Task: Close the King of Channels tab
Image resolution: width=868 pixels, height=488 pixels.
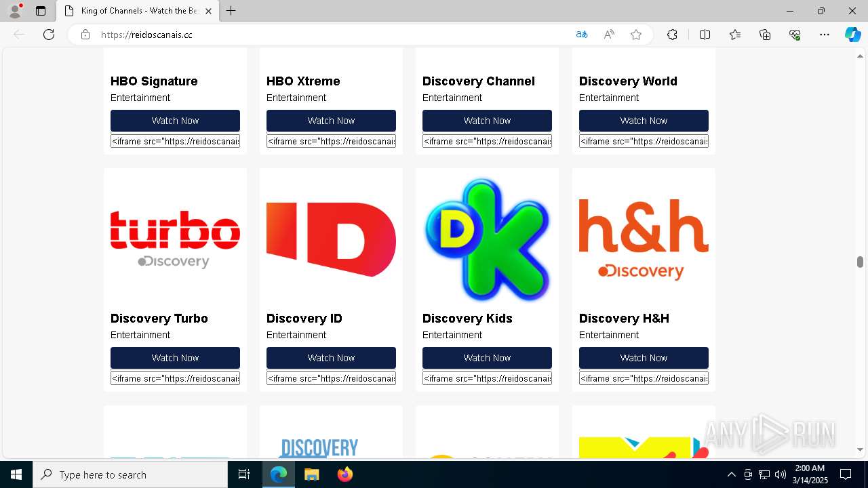Action: point(209,11)
